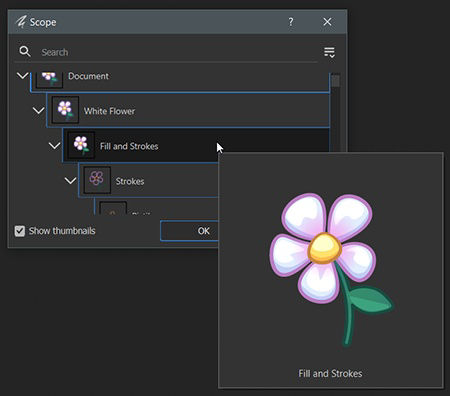Collapse the White Flower node
This screenshot has width=450, height=396.
pyautogui.click(x=39, y=110)
